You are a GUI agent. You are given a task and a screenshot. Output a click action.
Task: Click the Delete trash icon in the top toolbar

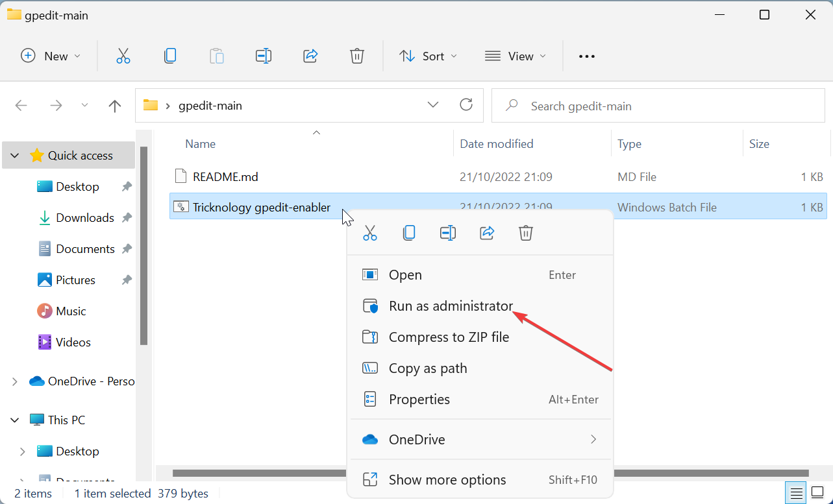357,56
